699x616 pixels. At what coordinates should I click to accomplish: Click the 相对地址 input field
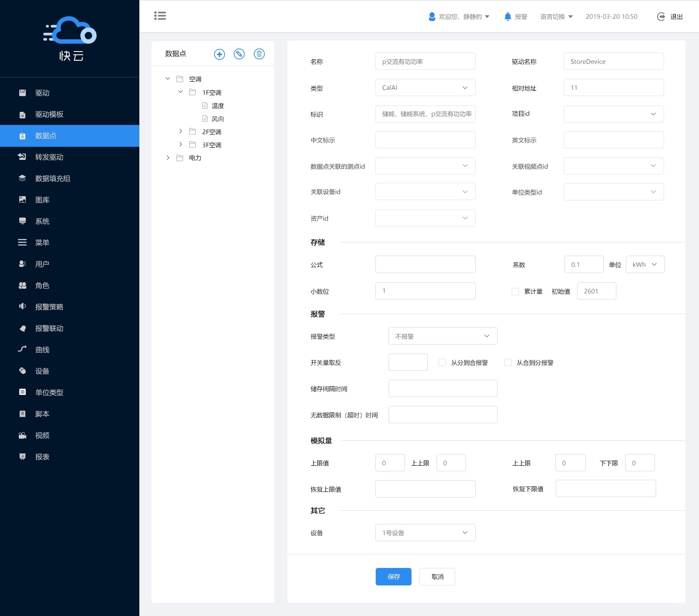[613, 87]
